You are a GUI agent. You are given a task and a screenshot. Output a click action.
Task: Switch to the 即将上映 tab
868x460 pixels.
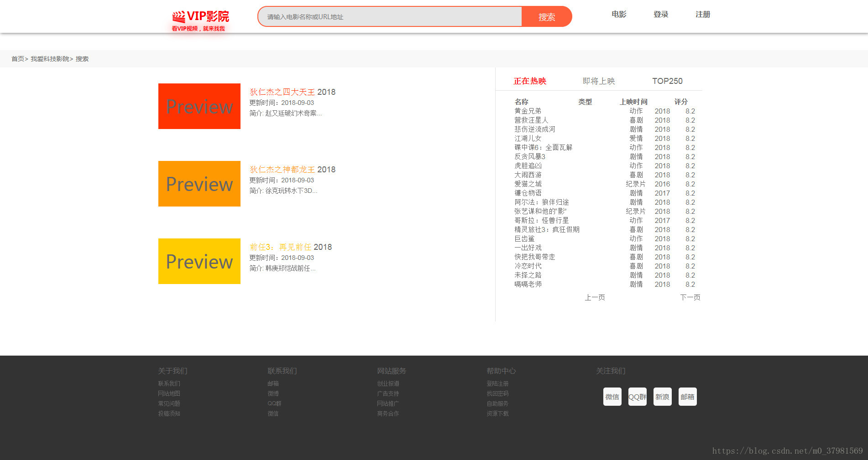[x=599, y=81]
